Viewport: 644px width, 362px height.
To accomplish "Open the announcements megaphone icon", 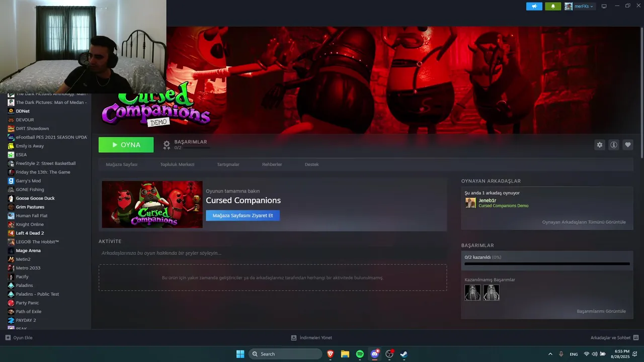I will point(534,6).
